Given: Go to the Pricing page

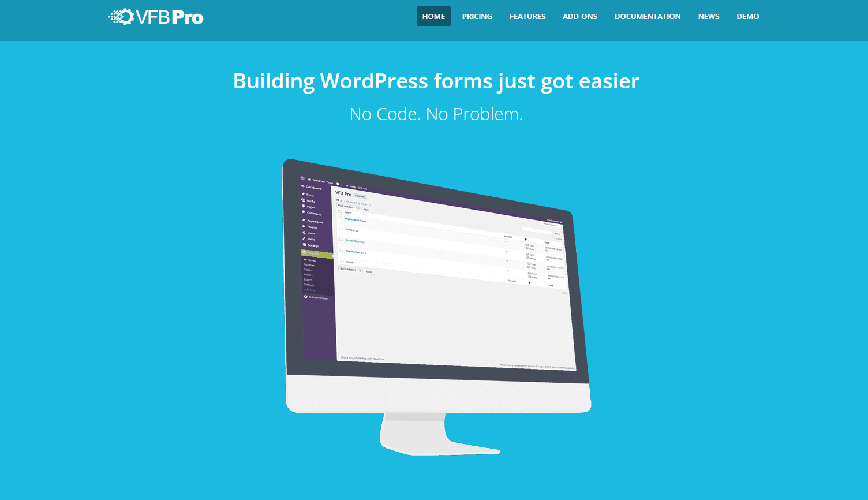Looking at the screenshot, I should 477,16.
